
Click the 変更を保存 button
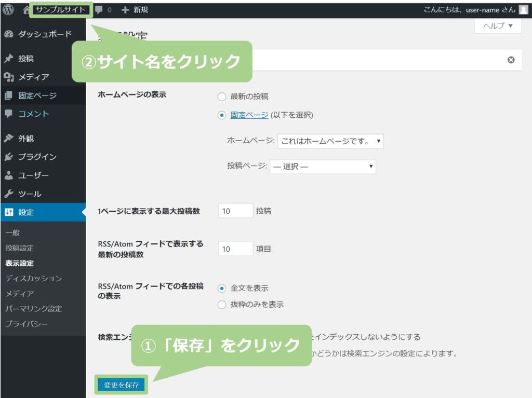122,385
